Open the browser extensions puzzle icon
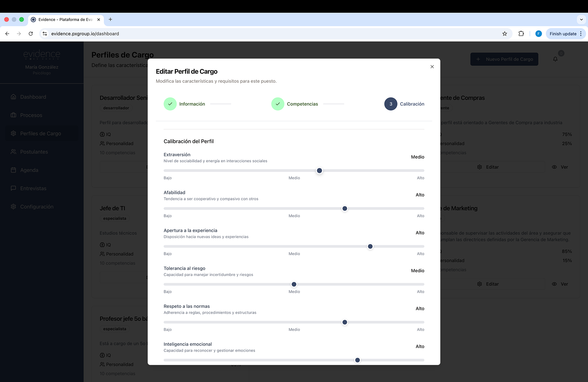The height and width of the screenshot is (382, 588). 521,34
